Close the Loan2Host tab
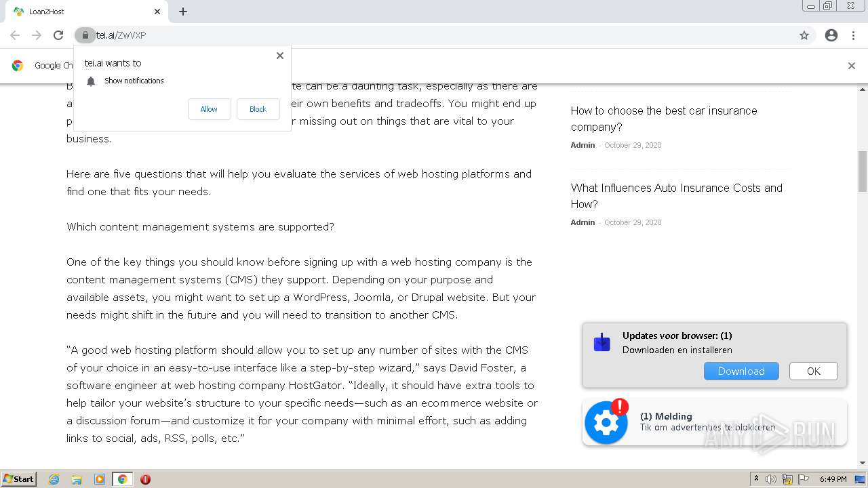 pos(157,12)
